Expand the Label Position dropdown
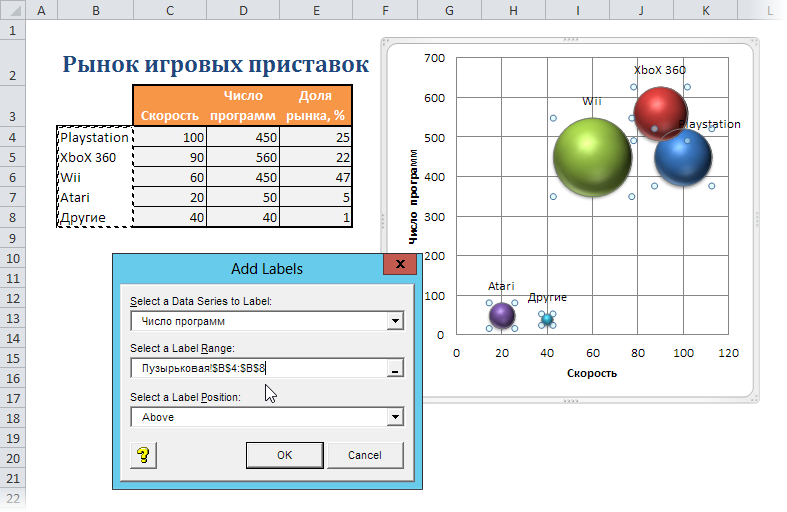 395,417
